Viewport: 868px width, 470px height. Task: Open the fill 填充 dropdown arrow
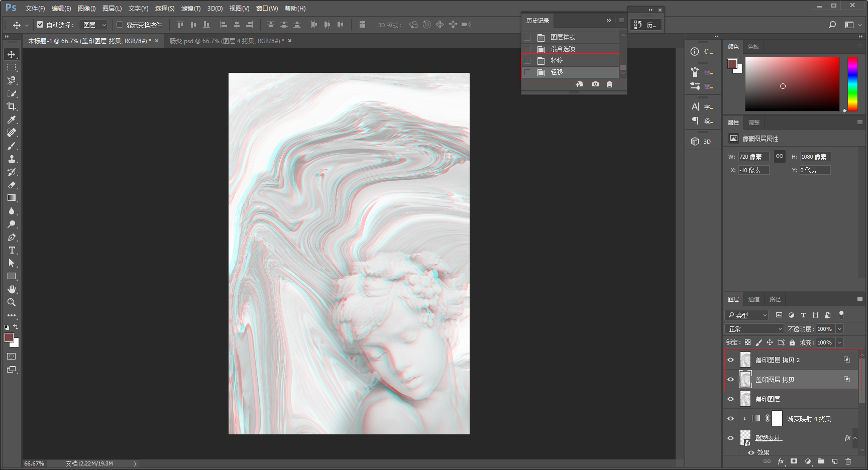[839, 342]
